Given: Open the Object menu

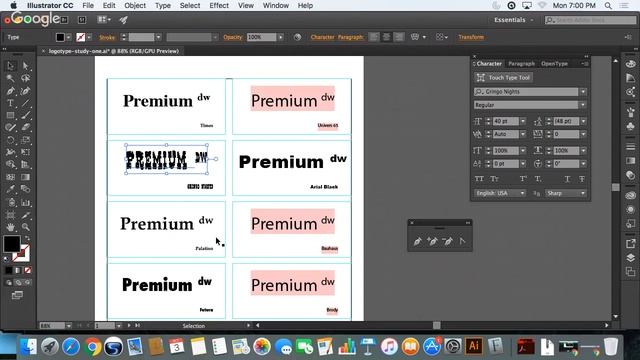Looking at the screenshot, I should [135, 5].
